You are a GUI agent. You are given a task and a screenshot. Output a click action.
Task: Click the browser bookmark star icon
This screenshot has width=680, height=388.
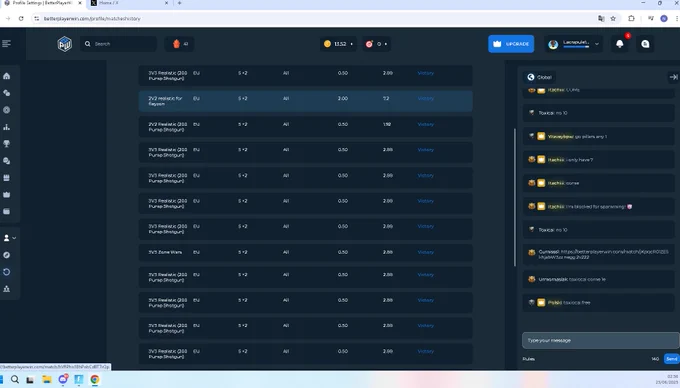coord(613,19)
